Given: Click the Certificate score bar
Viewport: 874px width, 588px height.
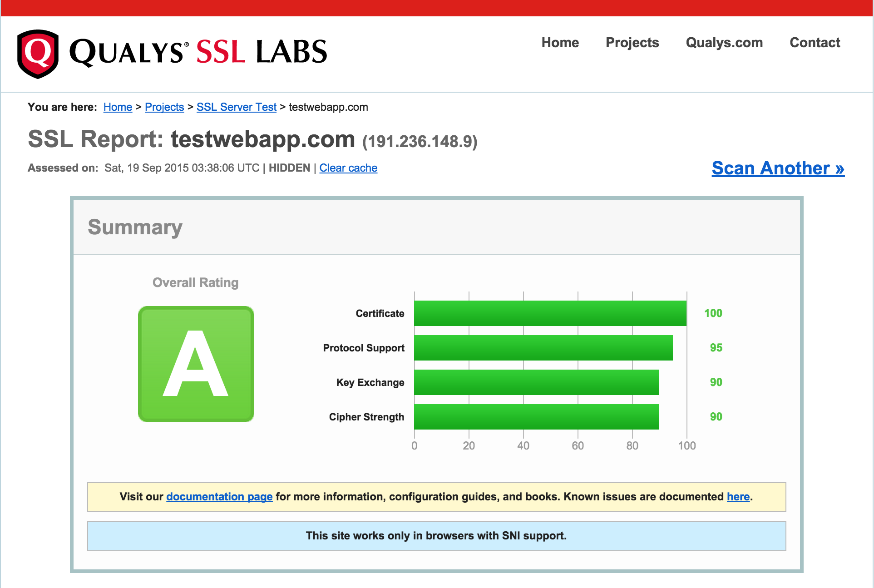Looking at the screenshot, I should coord(550,313).
